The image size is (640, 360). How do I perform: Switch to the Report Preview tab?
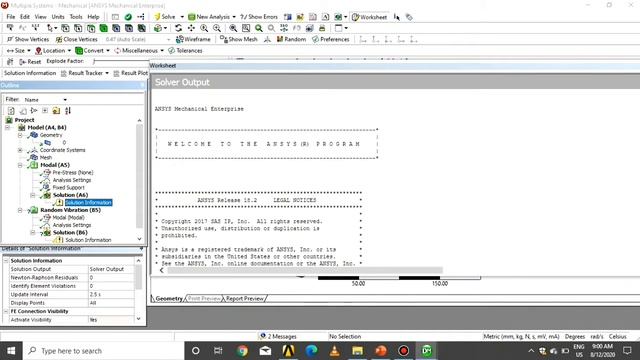[244, 299]
